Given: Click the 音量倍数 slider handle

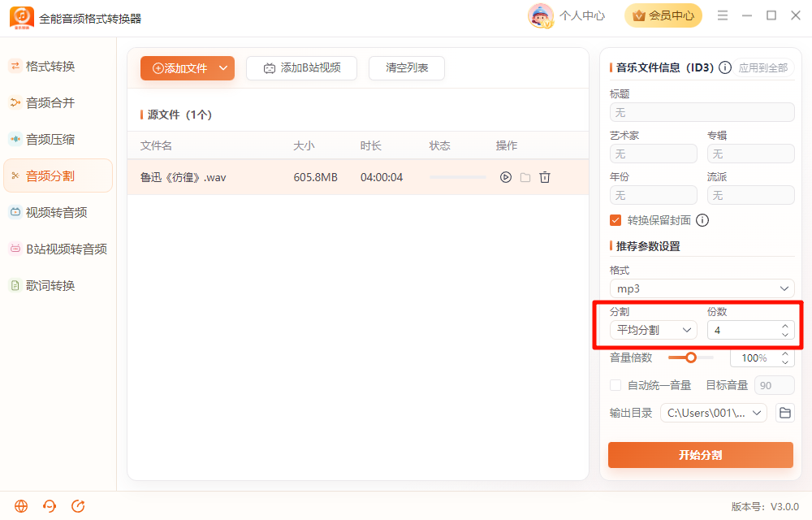Looking at the screenshot, I should pos(690,357).
